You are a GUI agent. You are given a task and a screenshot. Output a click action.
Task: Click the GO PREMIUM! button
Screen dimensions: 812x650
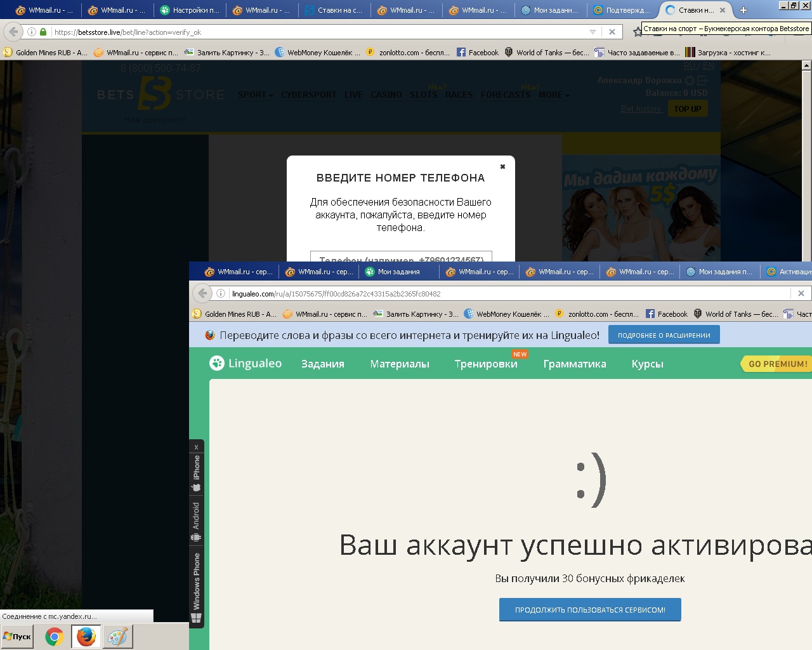tap(777, 364)
